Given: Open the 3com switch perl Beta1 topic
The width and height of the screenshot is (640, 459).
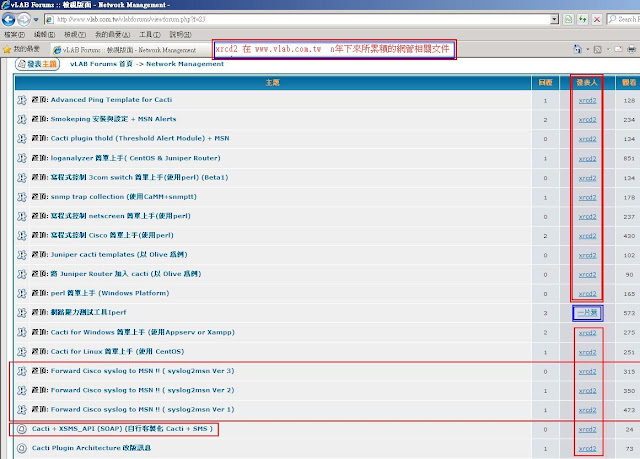Looking at the screenshot, I should 140,177.
